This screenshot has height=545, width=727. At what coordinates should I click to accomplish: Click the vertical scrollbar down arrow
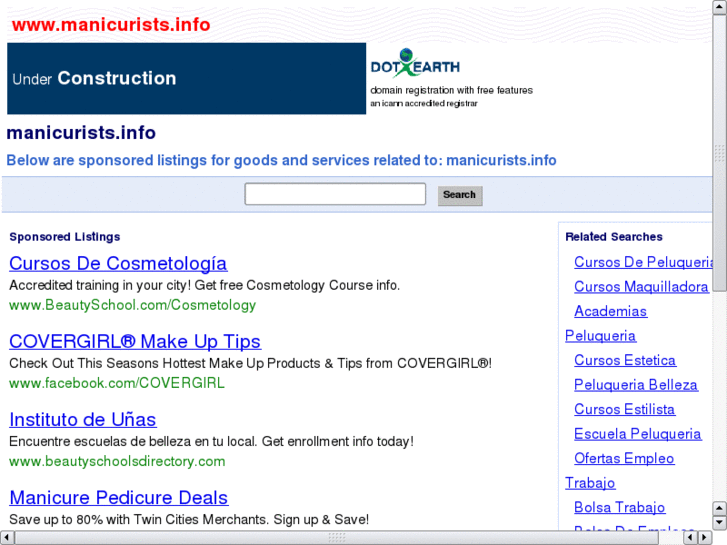click(x=720, y=523)
